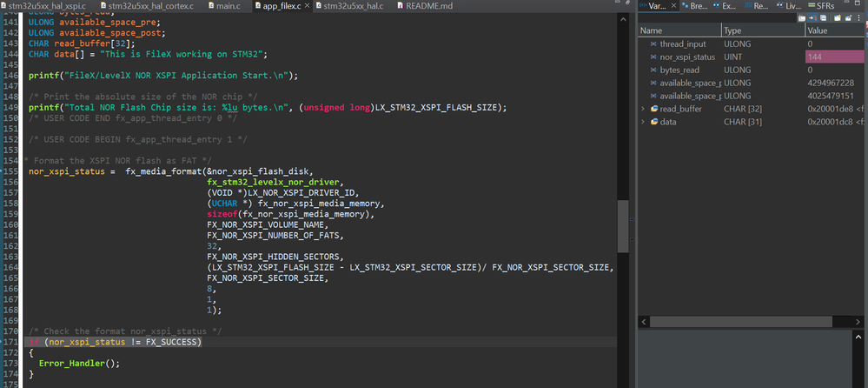Image resolution: width=868 pixels, height=388 pixels.
Task: Click left arrow of Variables horizontal scrollbar
Action: (644, 322)
